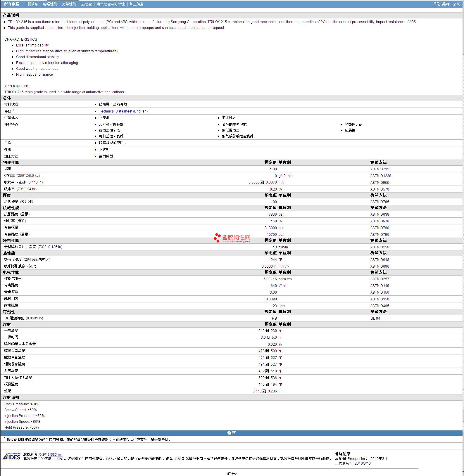Click ASTM D792 test method text

coord(380,169)
